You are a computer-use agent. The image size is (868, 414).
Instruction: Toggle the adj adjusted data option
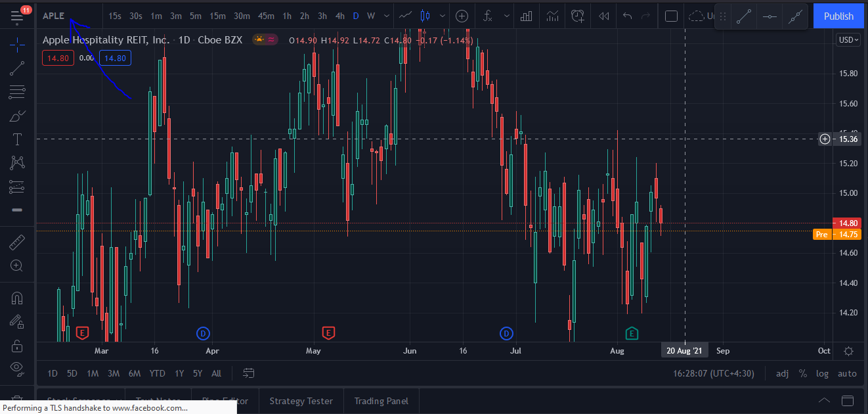[782, 373]
